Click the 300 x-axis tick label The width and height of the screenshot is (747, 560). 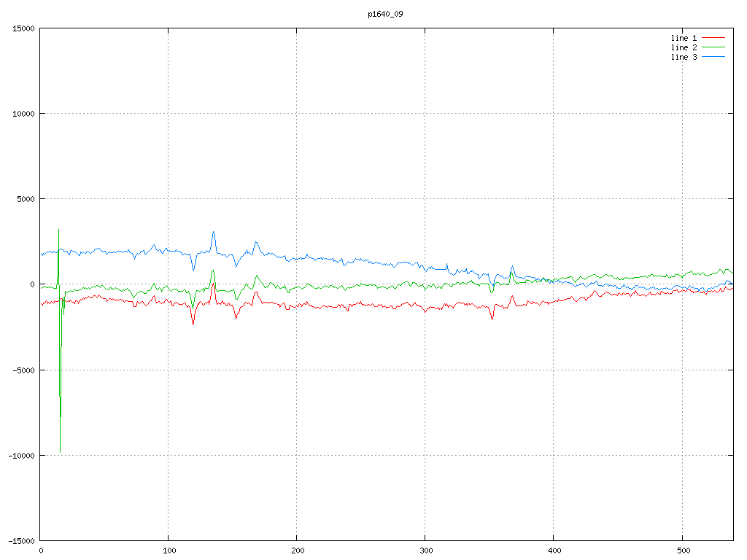click(x=425, y=551)
